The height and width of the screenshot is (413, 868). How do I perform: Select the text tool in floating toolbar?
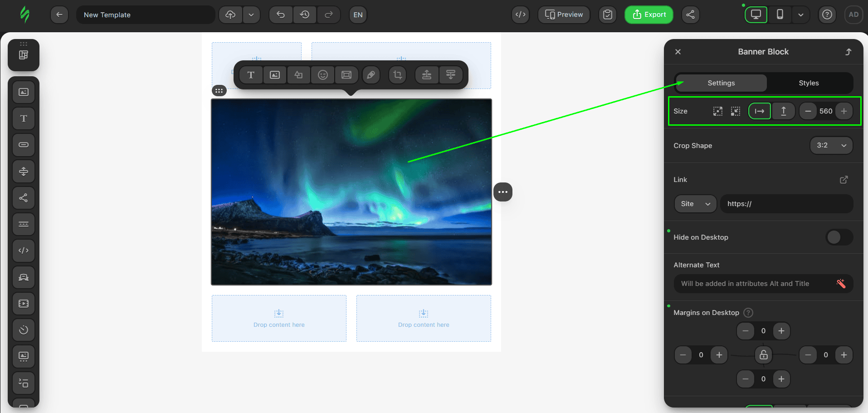click(251, 75)
